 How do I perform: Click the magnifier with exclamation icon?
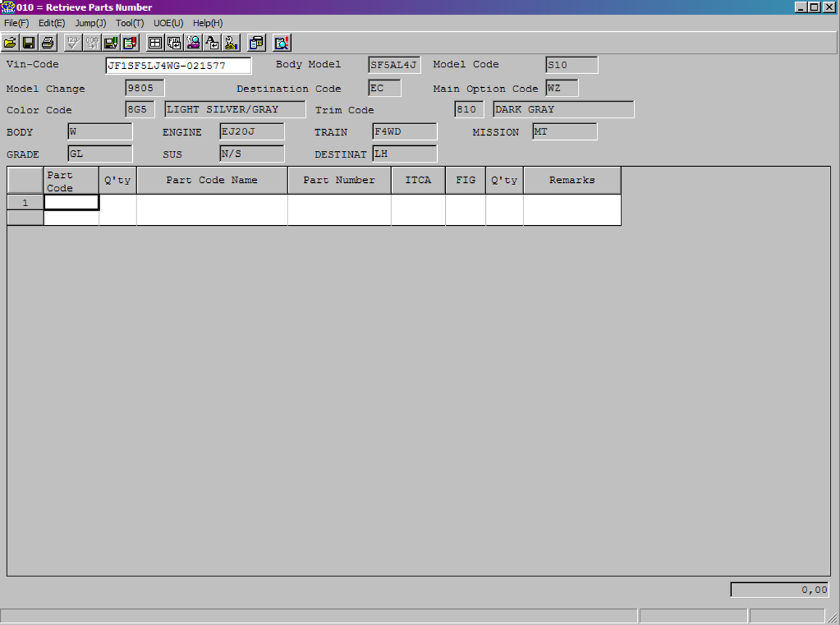282,43
